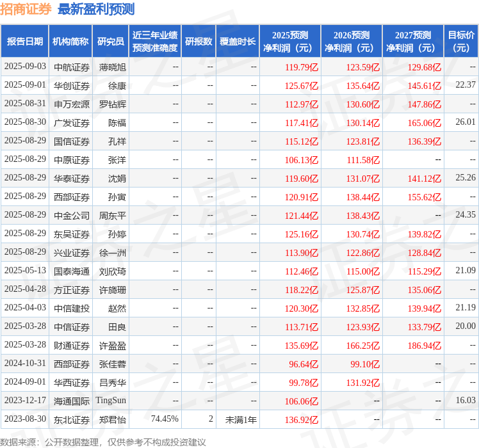Click the 2027预测净利润 column header

pyautogui.click(x=413, y=41)
